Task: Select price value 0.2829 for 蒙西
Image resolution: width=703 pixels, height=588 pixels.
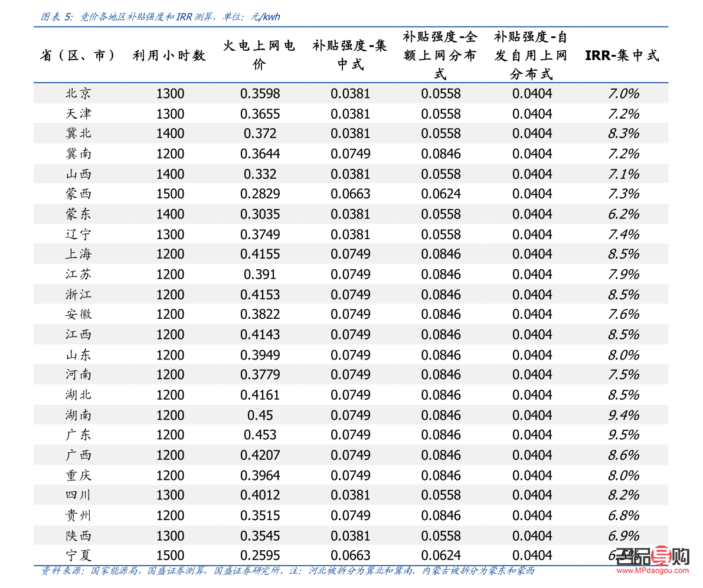Action: tap(260, 194)
